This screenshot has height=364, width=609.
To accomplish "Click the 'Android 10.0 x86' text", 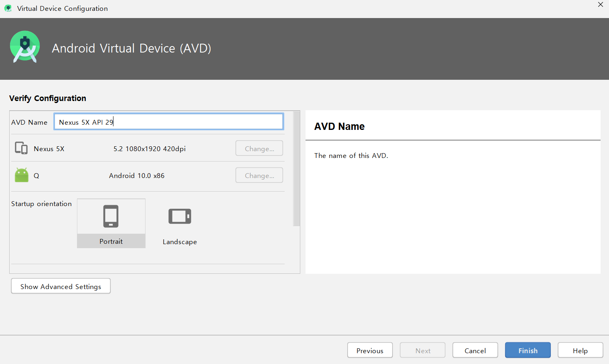I will pyautogui.click(x=137, y=176).
